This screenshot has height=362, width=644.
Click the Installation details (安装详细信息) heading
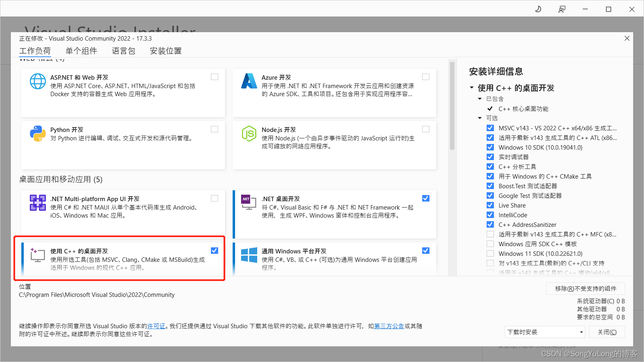point(496,72)
